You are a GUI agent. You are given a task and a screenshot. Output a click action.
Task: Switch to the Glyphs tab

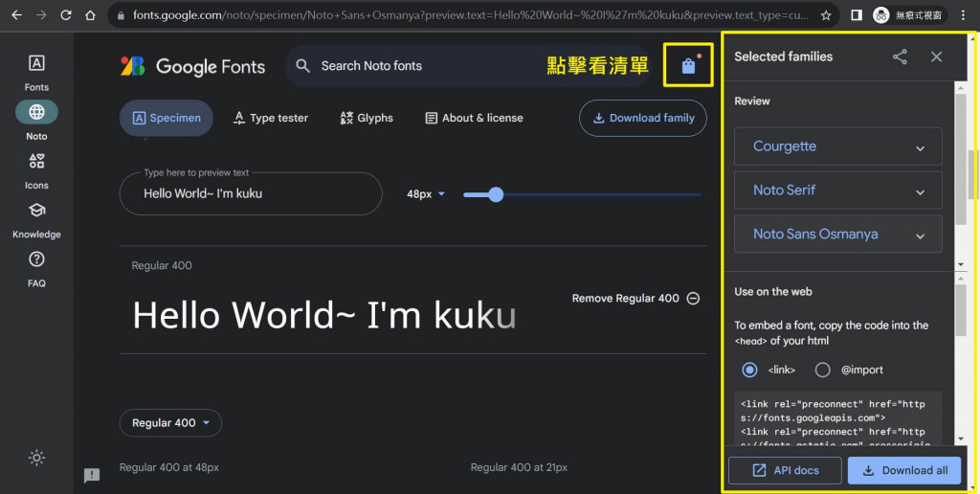click(367, 118)
